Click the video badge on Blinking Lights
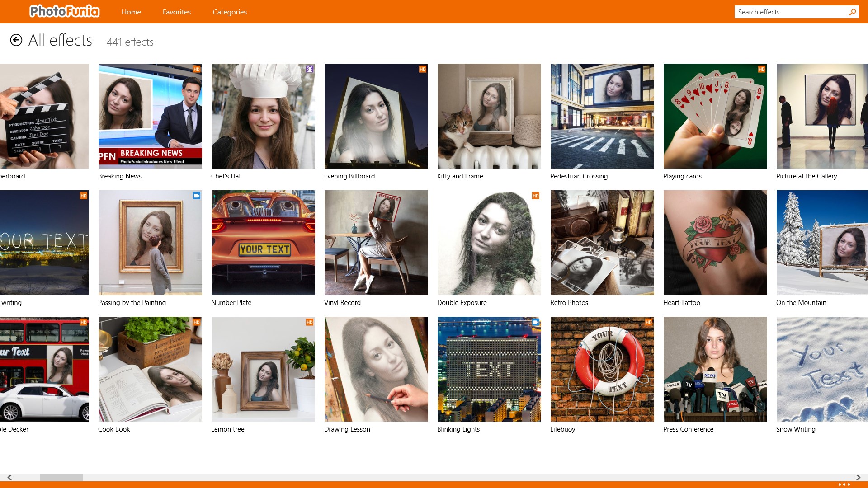 coord(536,322)
